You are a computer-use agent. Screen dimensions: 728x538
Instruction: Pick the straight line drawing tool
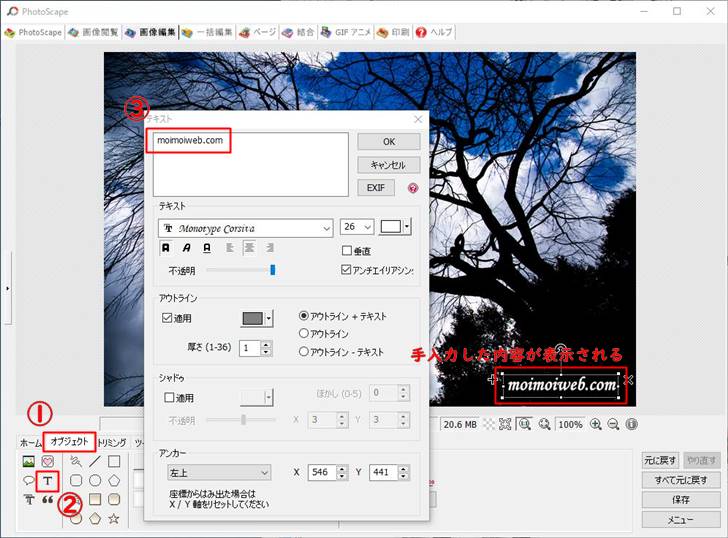(94, 461)
